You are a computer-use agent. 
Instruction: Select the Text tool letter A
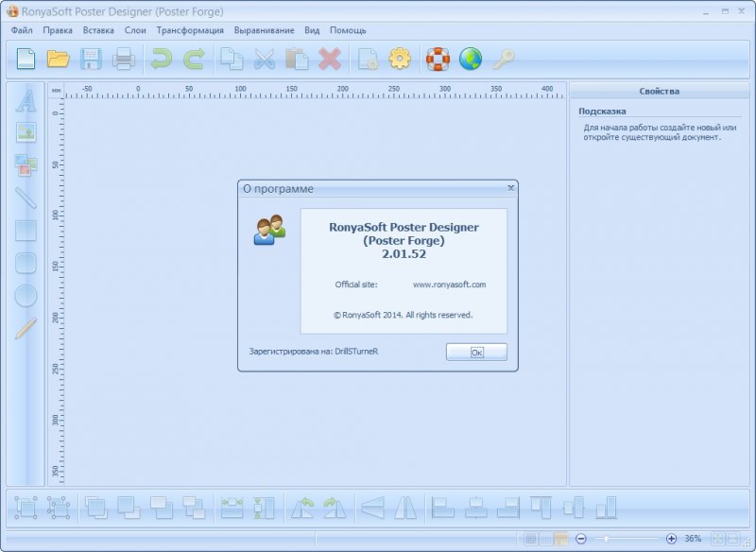26,101
